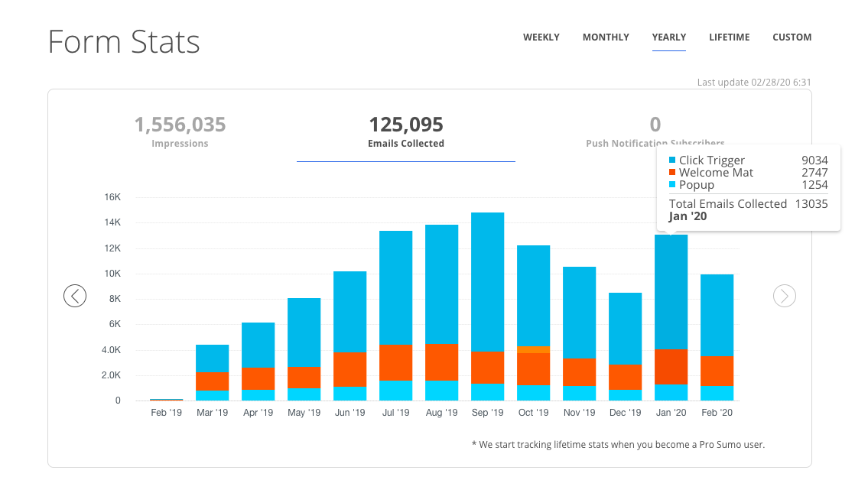Click the Jan '20 orange Welcome Mat segment

coord(671,367)
